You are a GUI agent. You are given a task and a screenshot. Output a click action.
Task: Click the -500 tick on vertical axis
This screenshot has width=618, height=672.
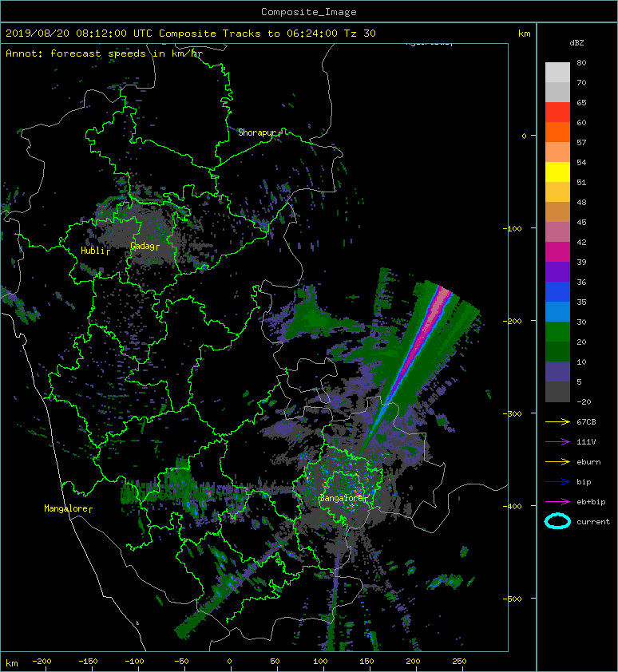click(x=513, y=599)
